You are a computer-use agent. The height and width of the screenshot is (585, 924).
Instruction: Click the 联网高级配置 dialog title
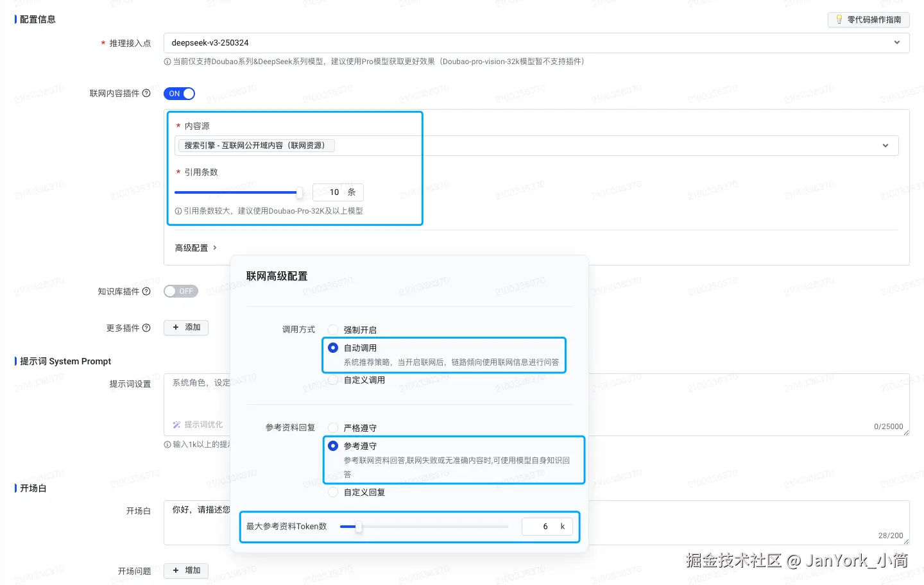[x=277, y=276]
